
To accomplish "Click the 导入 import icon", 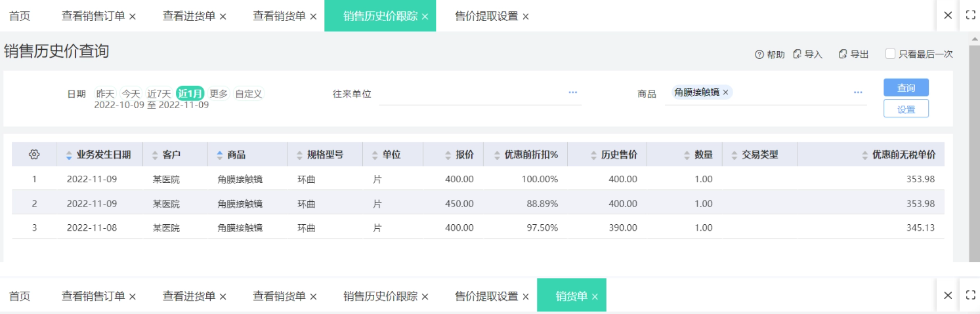I will tap(797, 54).
